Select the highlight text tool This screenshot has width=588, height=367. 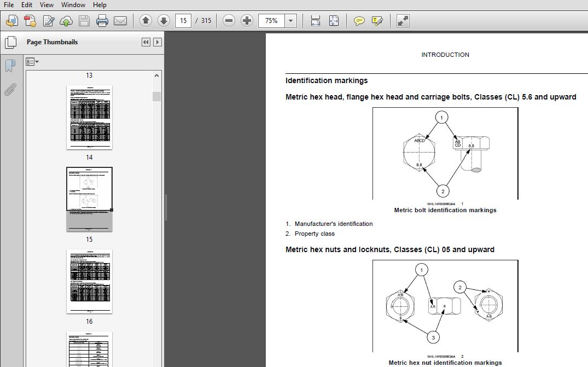pyautogui.click(x=377, y=21)
